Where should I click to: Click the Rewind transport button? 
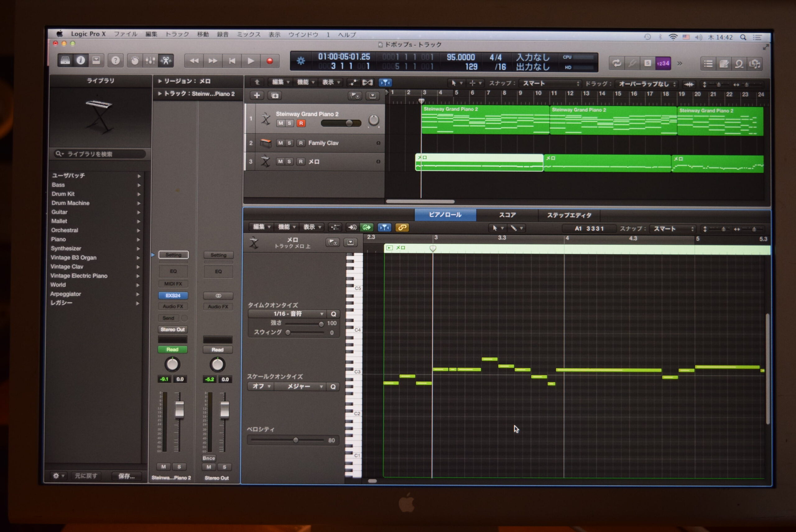pyautogui.click(x=194, y=61)
